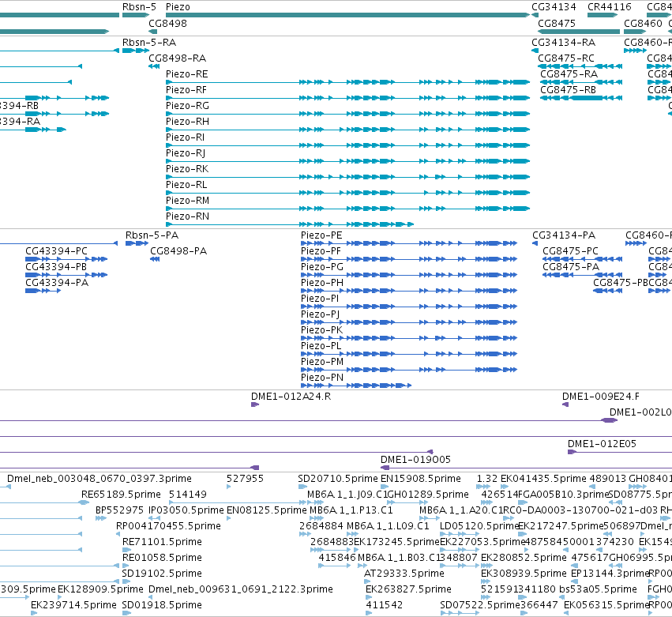Click EST AT29333.5prime
The height and width of the screenshot is (617, 672).
[x=404, y=574]
